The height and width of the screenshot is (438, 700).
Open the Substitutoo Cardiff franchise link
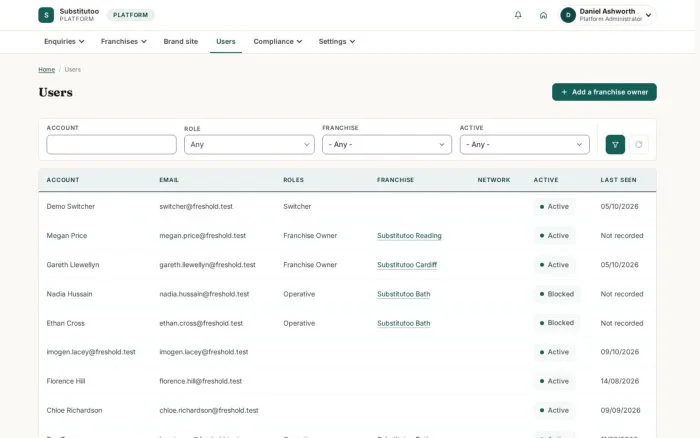[407, 265]
